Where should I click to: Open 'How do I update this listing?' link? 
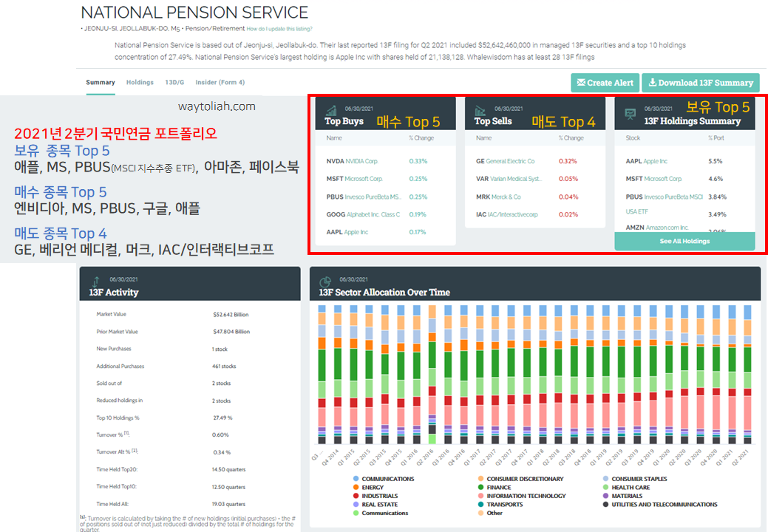[279, 29]
